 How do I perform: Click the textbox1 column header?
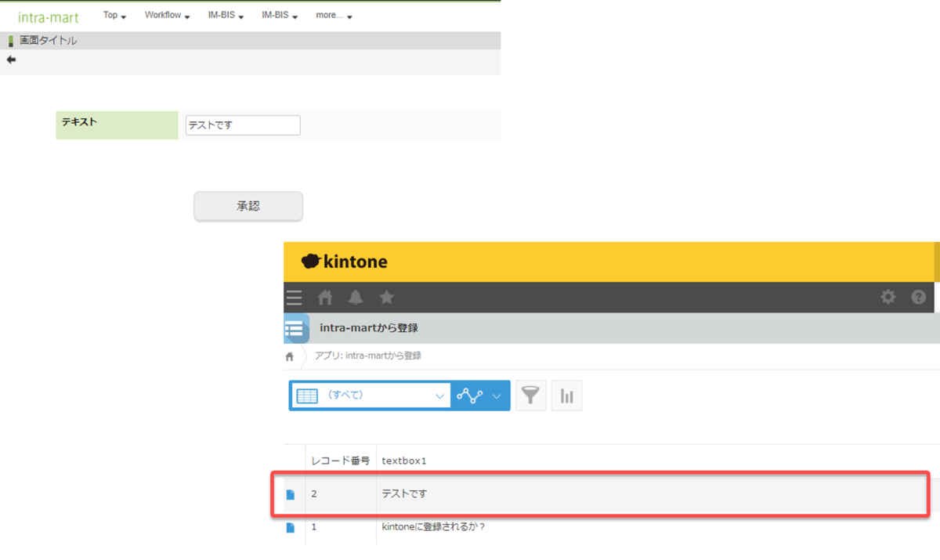(x=403, y=461)
